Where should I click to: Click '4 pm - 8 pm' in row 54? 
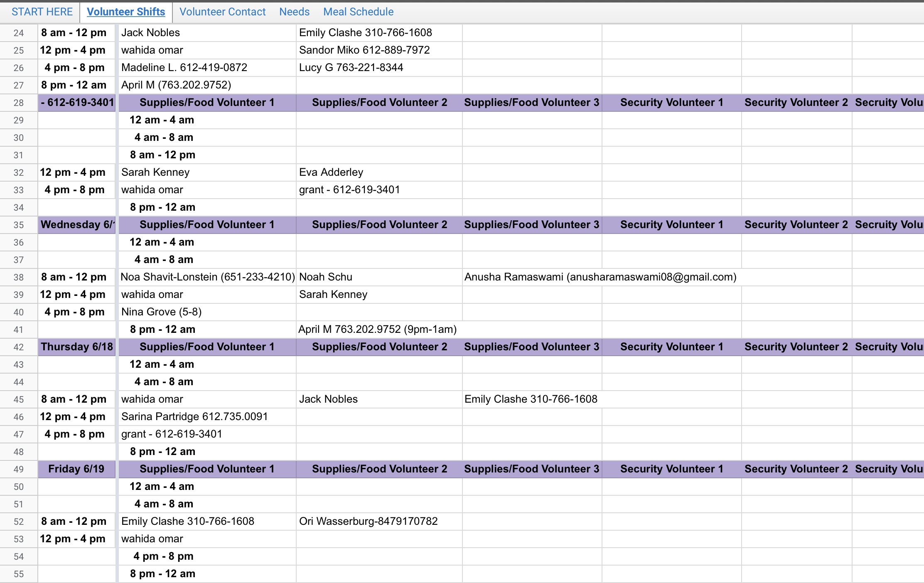163,556
